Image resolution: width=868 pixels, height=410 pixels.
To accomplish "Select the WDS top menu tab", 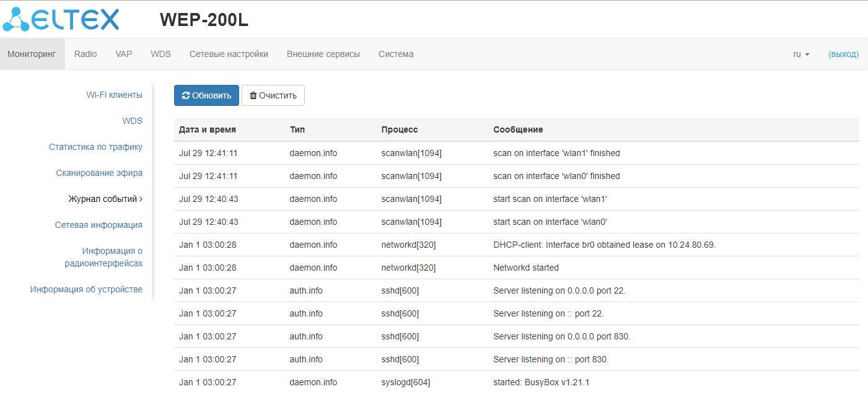I will coord(160,54).
